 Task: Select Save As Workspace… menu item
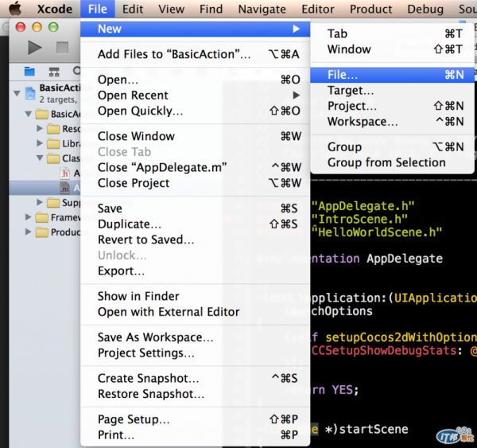click(x=196, y=337)
